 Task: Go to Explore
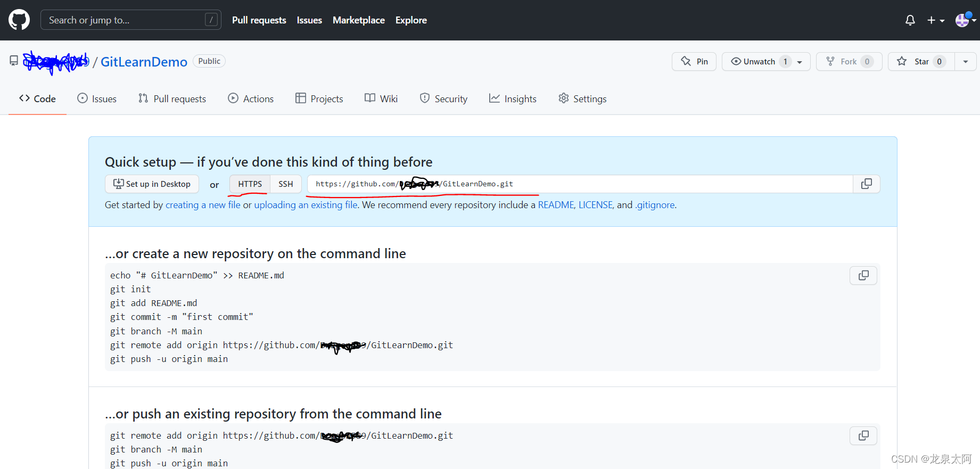411,20
